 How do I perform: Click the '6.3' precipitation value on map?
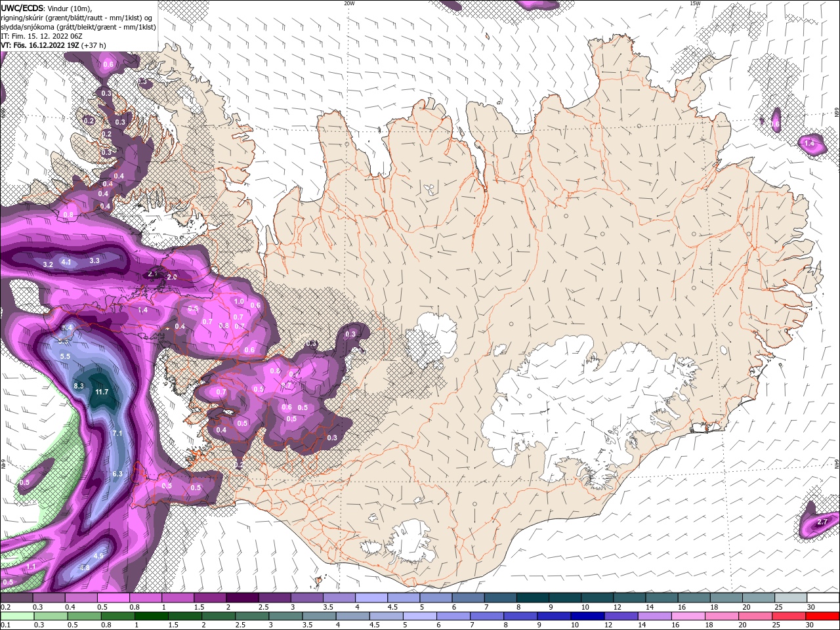pos(117,474)
